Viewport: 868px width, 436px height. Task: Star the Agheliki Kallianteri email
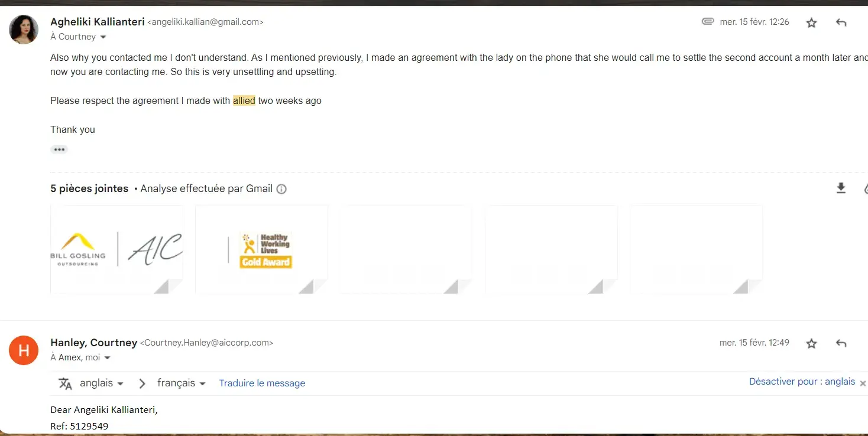click(x=811, y=23)
